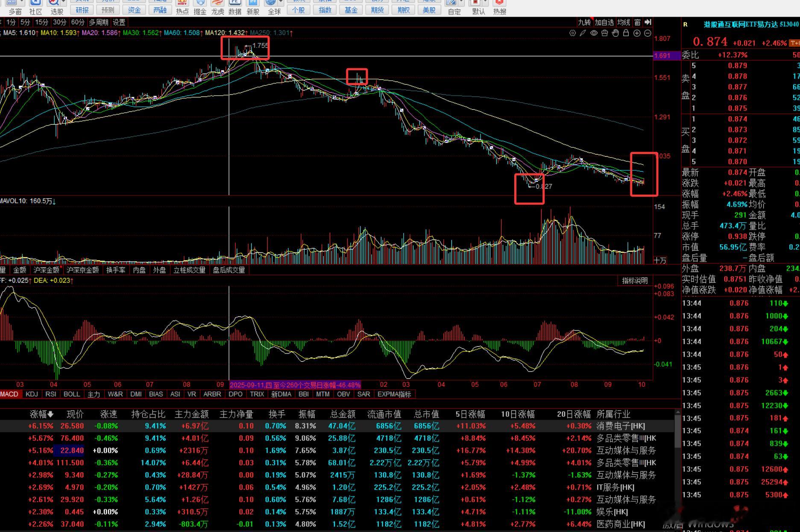Click the 医药商业[HK] industry cell
Image resolution: width=800 pixels, height=532 pixels.
[x=621, y=524]
